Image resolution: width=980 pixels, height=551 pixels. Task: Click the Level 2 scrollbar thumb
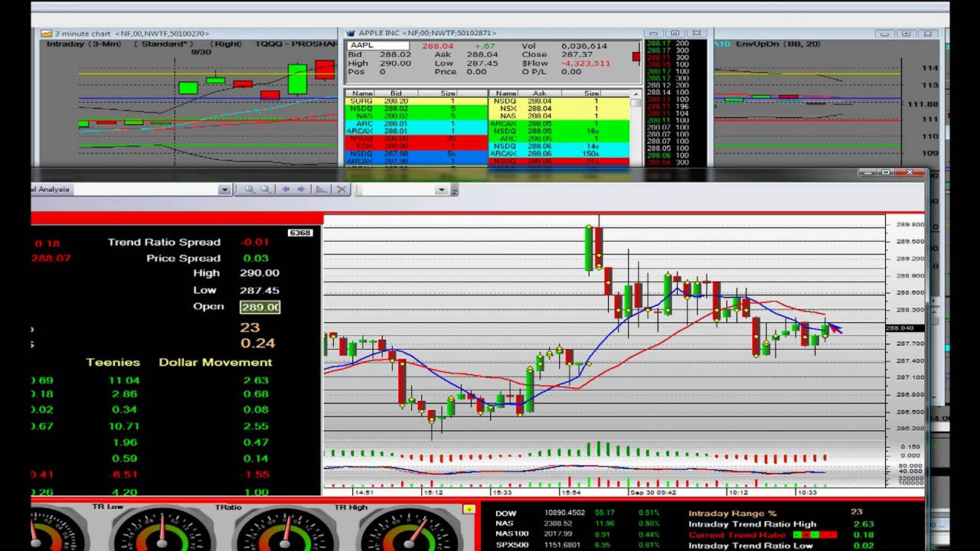pyautogui.click(x=635, y=103)
